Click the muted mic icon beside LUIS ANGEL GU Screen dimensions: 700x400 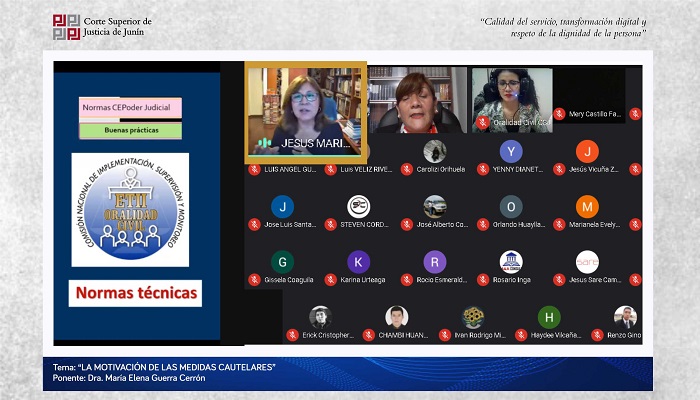click(254, 169)
